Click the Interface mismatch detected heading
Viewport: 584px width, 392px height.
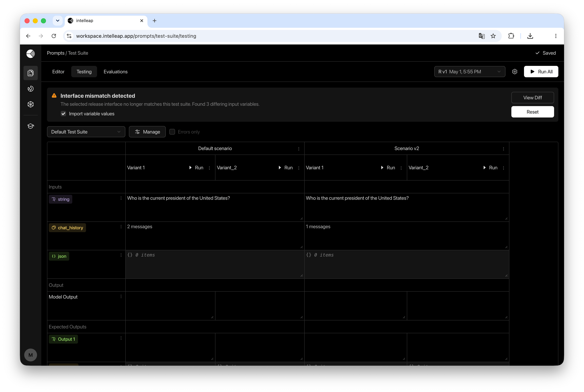(98, 96)
